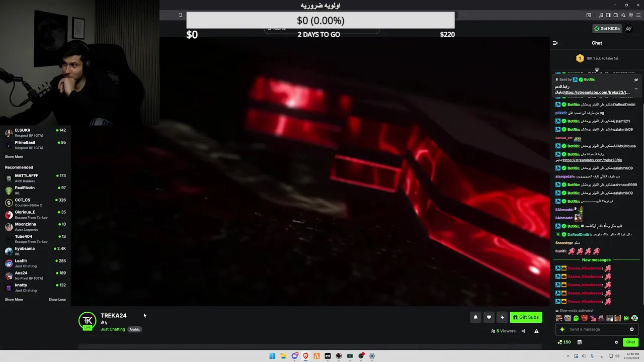
Task: Click the Gift Subs button
Action: [526, 317]
